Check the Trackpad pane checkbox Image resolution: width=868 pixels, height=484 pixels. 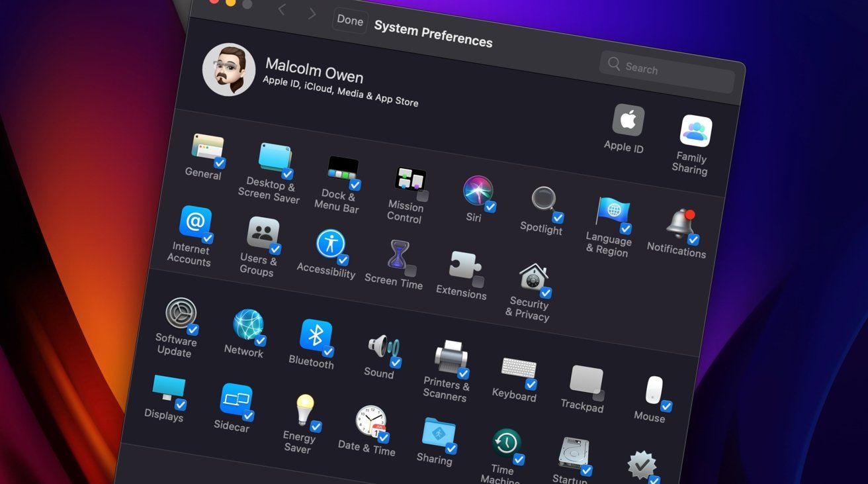pyautogui.click(x=599, y=395)
